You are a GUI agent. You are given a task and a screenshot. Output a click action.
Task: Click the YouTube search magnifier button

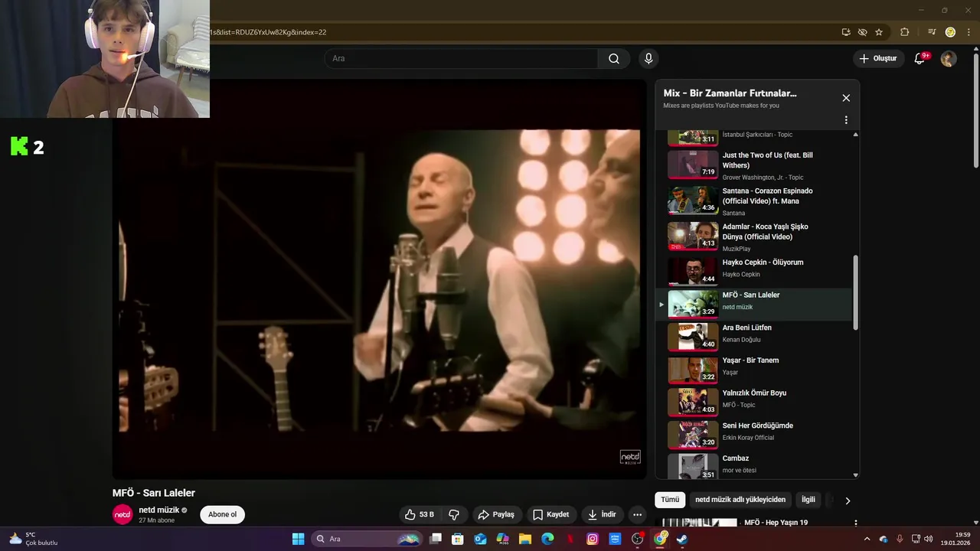[x=614, y=59]
